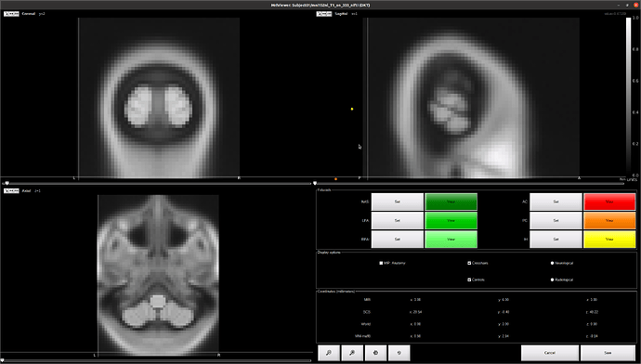Click Set button for NAS fiducial
641x364 pixels.
[398, 201]
